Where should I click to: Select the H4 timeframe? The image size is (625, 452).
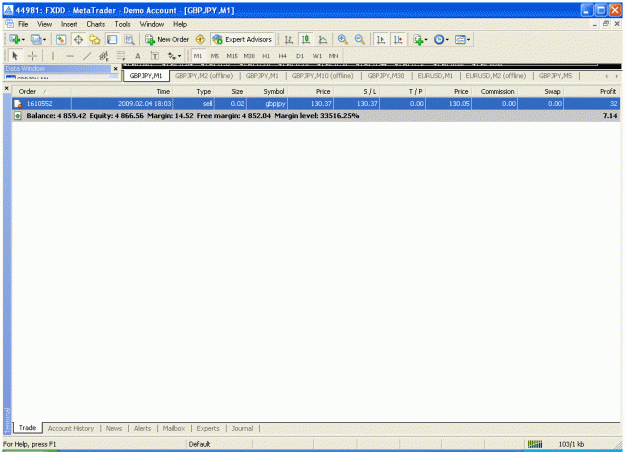[282, 56]
